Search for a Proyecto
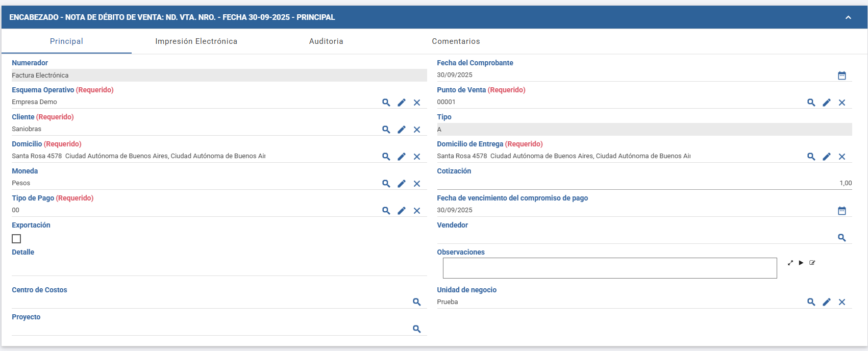The height and width of the screenshot is (351, 868). click(417, 329)
